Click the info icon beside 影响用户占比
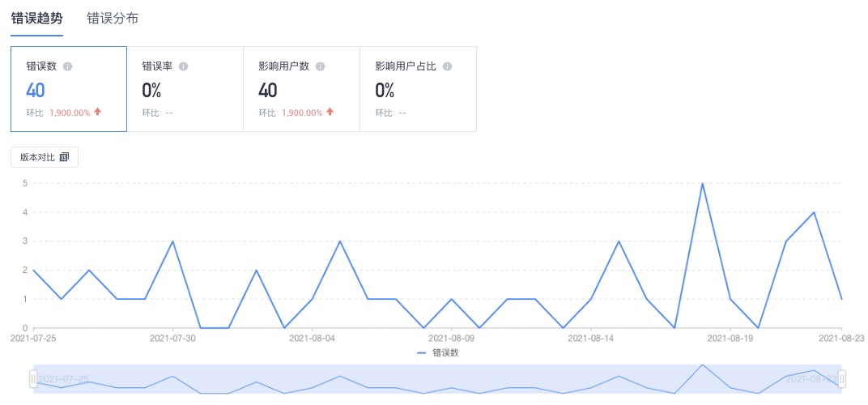Viewport: 868px width, 405px height. (x=447, y=66)
